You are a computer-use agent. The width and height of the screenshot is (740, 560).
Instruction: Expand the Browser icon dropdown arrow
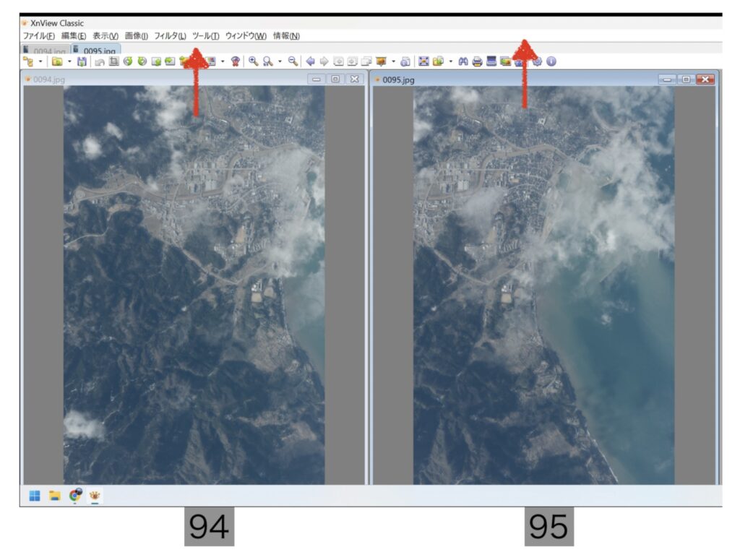[40, 62]
